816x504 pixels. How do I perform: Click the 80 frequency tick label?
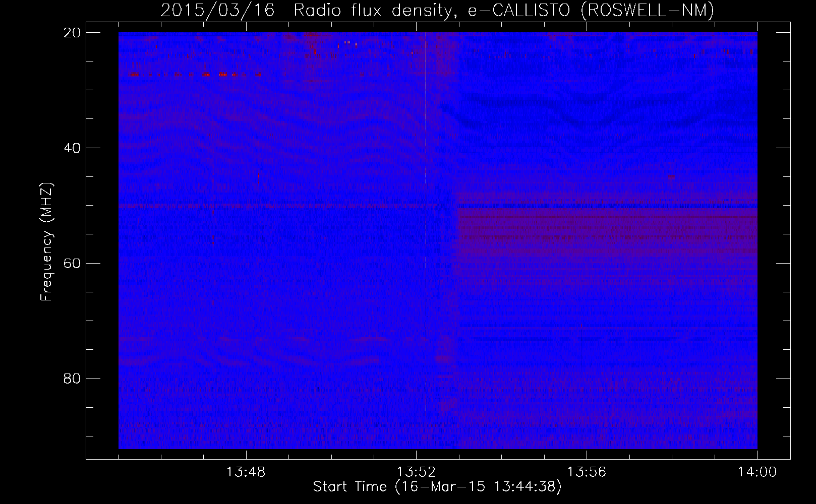[x=72, y=379]
